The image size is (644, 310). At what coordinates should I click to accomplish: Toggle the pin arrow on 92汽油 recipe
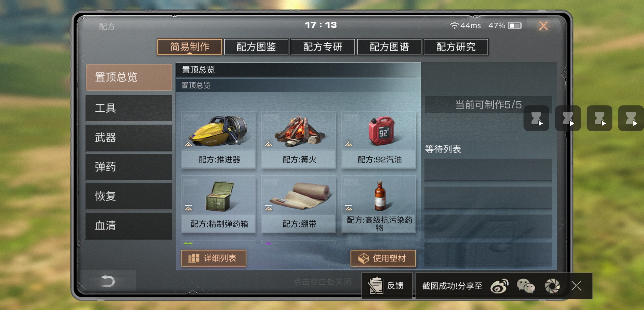coord(349,144)
